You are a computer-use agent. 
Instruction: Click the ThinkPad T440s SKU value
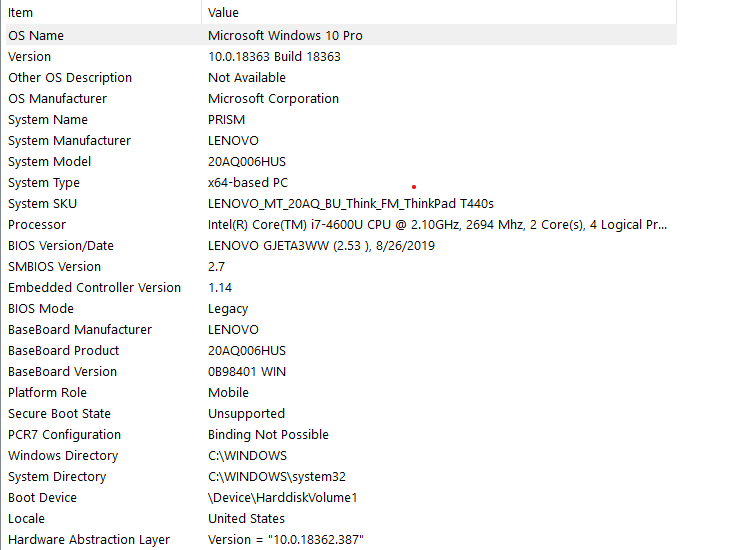[x=351, y=203]
